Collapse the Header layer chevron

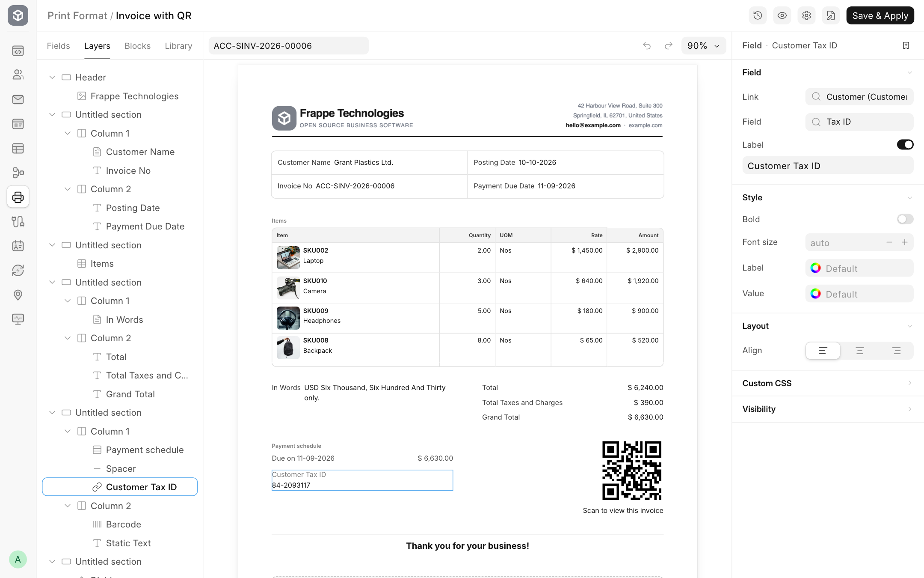coord(52,77)
